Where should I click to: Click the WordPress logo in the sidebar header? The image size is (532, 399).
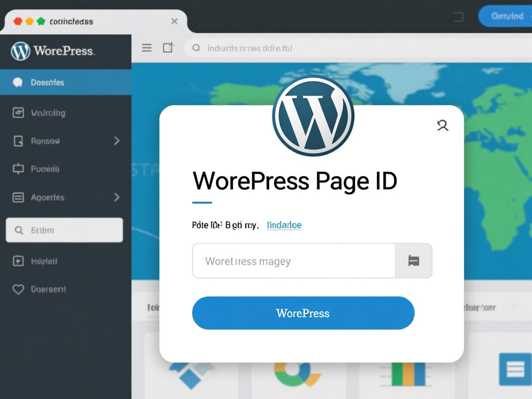(x=19, y=51)
